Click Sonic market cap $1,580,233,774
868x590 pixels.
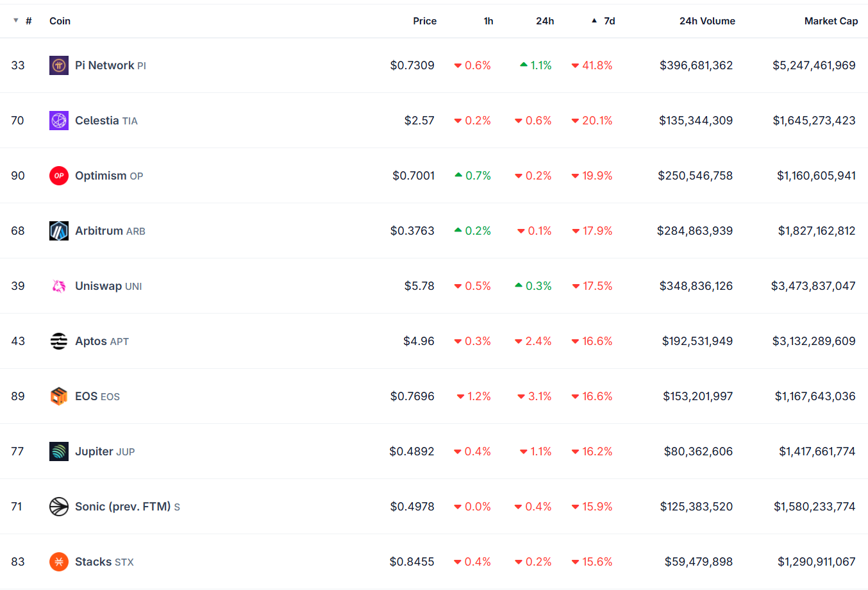(815, 507)
